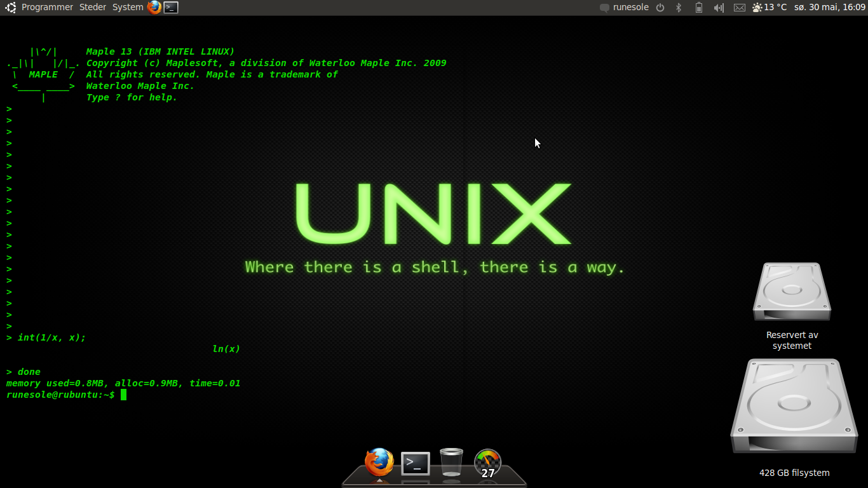The image size is (868, 488).
Task: Open the 'Reservert av systemet' drive icon
Action: coord(792,306)
